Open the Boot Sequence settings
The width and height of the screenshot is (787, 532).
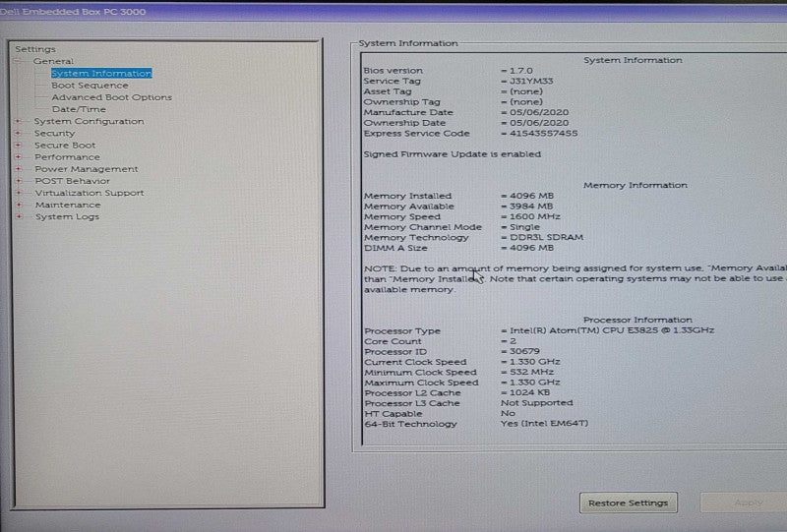tap(90, 86)
